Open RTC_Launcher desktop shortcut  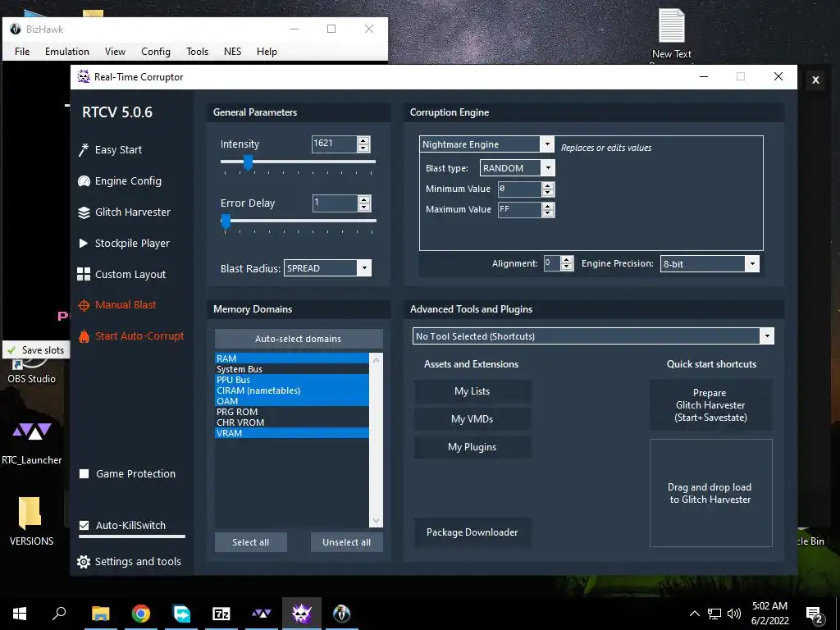32,442
